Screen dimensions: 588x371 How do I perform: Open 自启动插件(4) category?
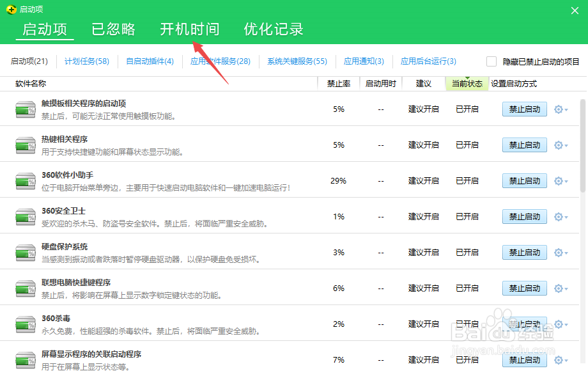pyautogui.click(x=150, y=61)
